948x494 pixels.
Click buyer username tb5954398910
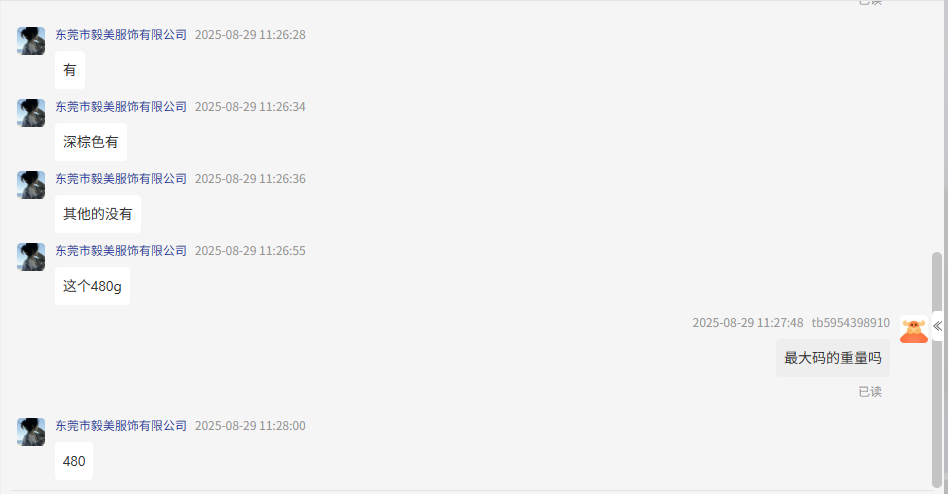pyautogui.click(x=851, y=323)
